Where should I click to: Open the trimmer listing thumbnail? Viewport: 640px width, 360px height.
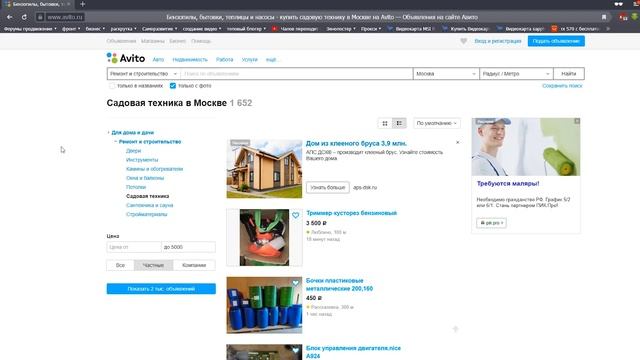[264, 238]
